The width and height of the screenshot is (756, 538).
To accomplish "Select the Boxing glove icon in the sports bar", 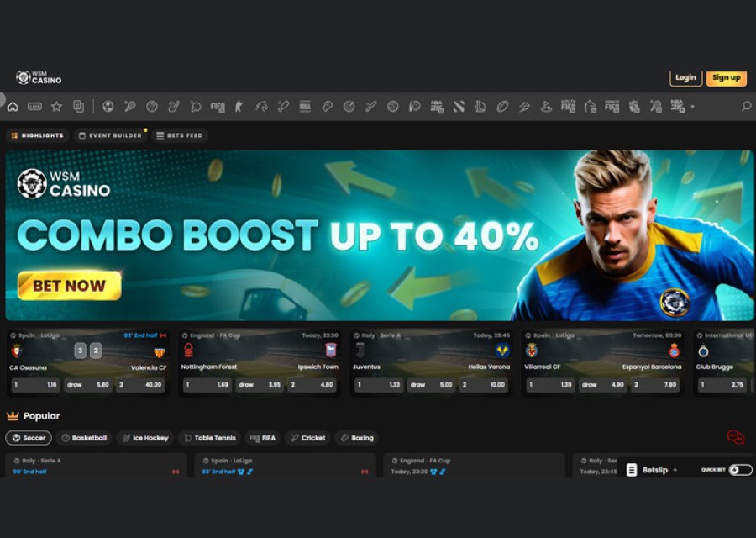I will 327,107.
